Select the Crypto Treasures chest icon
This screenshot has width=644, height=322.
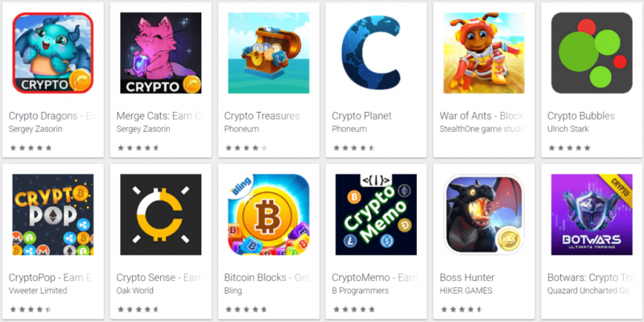(x=269, y=53)
